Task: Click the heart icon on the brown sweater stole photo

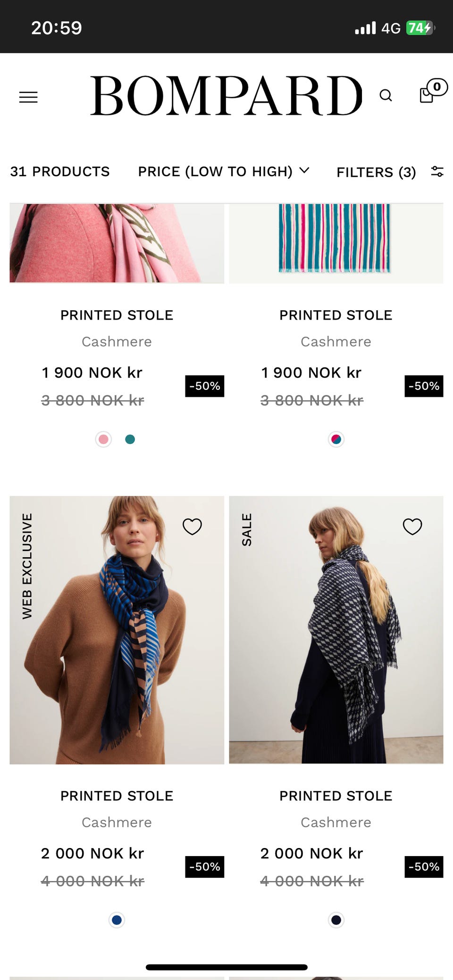Action: [x=192, y=526]
